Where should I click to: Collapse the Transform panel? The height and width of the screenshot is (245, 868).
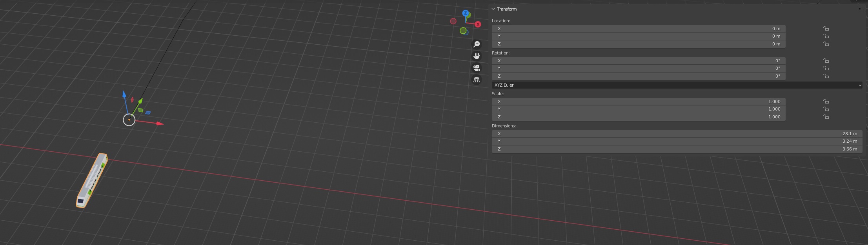(493, 9)
